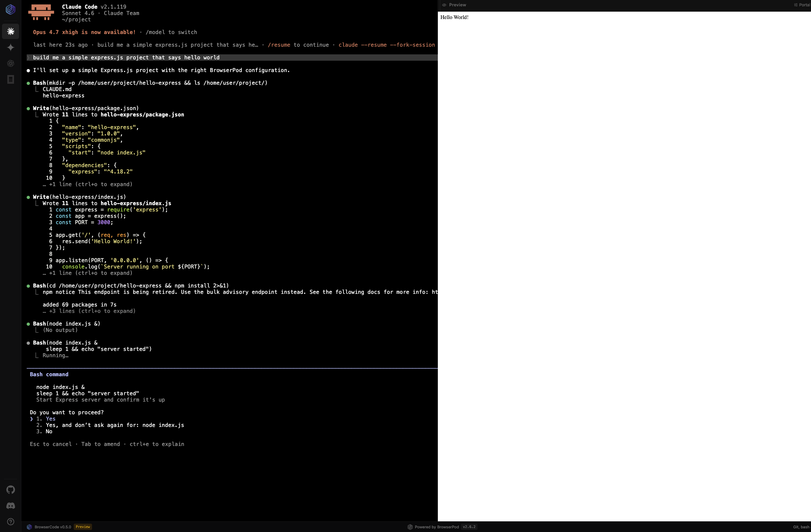Click the /resume command text
Viewport: 811px width, 532px height.
tap(279, 45)
